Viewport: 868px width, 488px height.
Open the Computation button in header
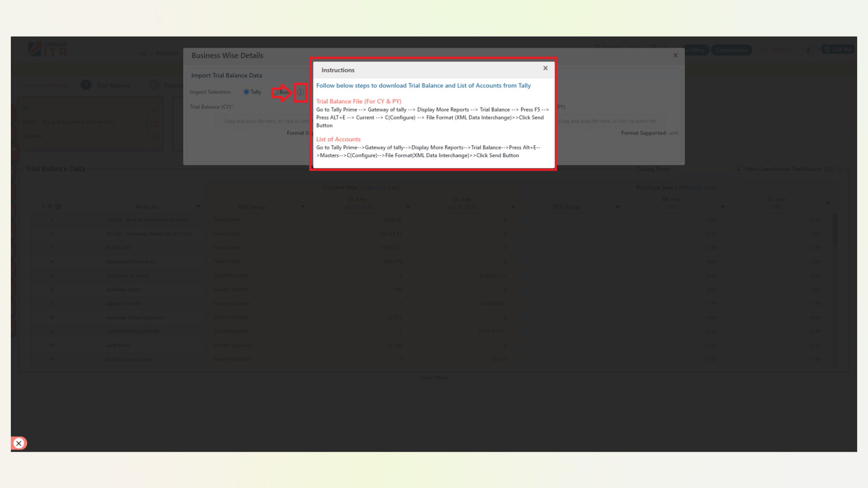731,50
